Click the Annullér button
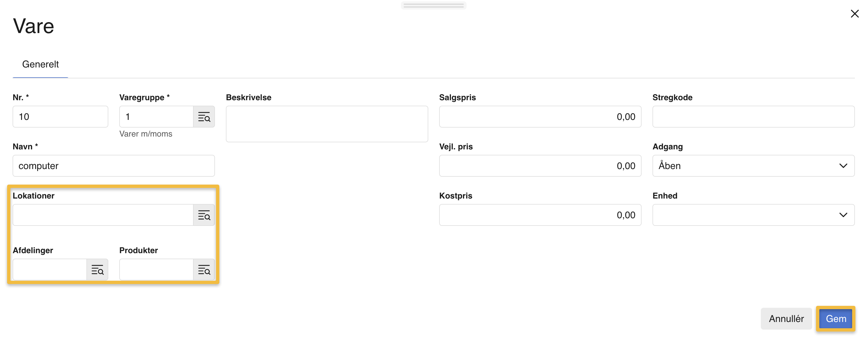868x343 pixels. click(x=786, y=318)
